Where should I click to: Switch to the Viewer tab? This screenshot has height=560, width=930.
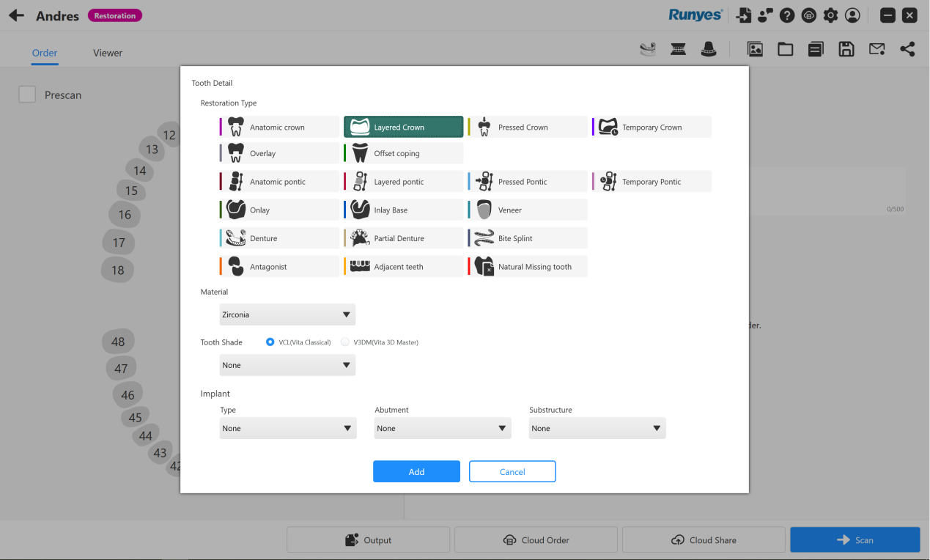108,53
